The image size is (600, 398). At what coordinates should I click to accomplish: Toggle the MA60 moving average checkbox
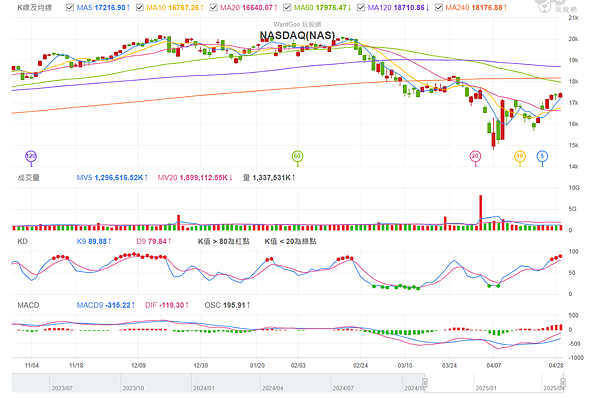pos(287,7)
